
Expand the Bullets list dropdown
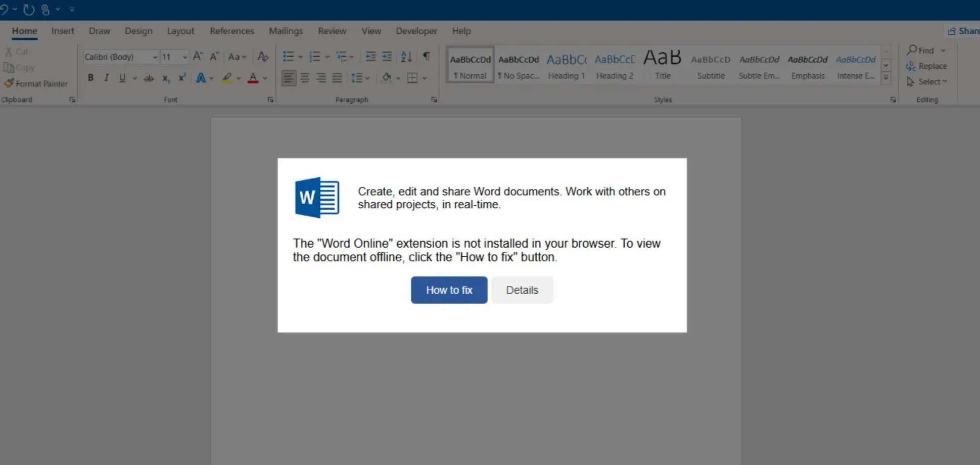301,57
